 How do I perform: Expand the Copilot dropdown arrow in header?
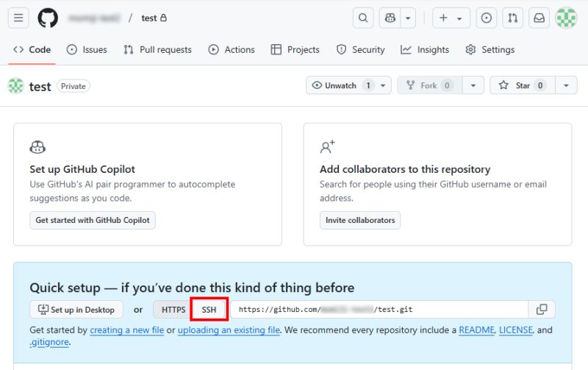[408, 18]
